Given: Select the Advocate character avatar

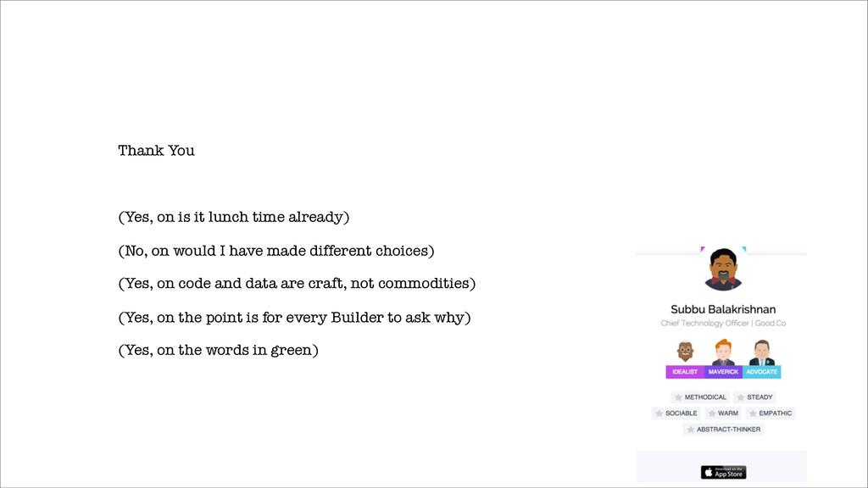Looking at the screenshot, I should pyautogui.click(x=762, y=352).
